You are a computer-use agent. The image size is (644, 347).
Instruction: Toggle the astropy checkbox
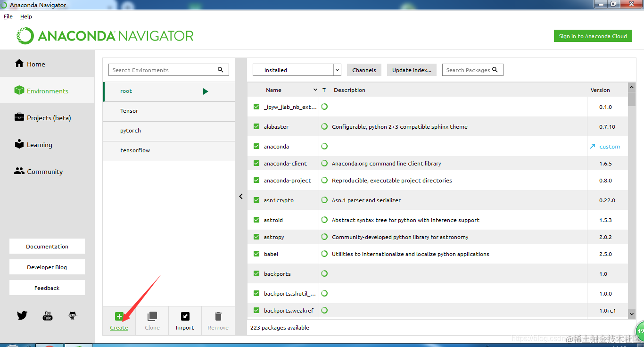pyautogui.click(x=256, y=237)
